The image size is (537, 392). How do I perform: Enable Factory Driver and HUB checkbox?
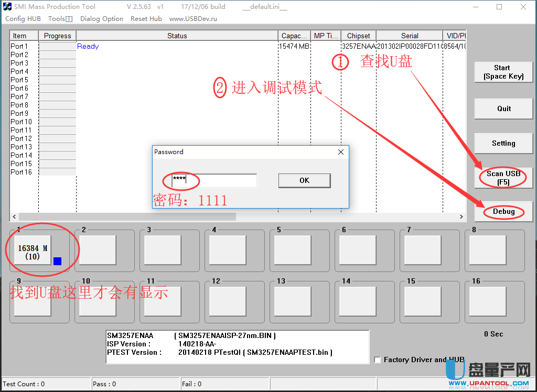[x=378, y=360]
